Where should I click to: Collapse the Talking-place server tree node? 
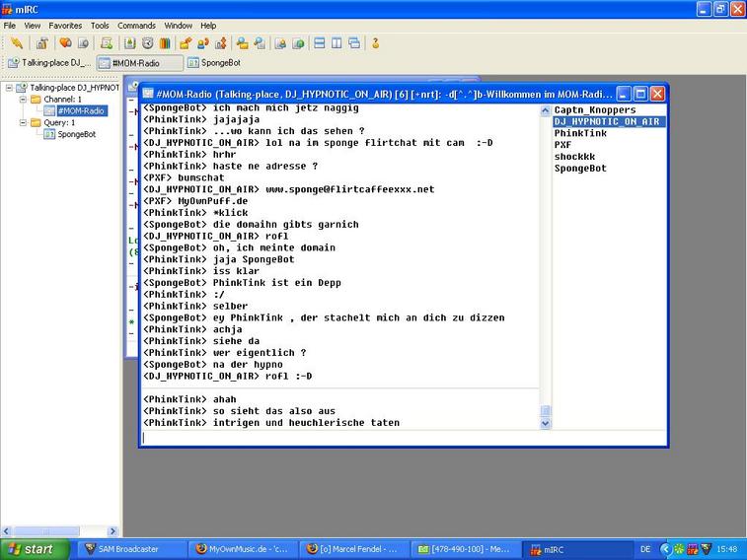tap(10, 88)
